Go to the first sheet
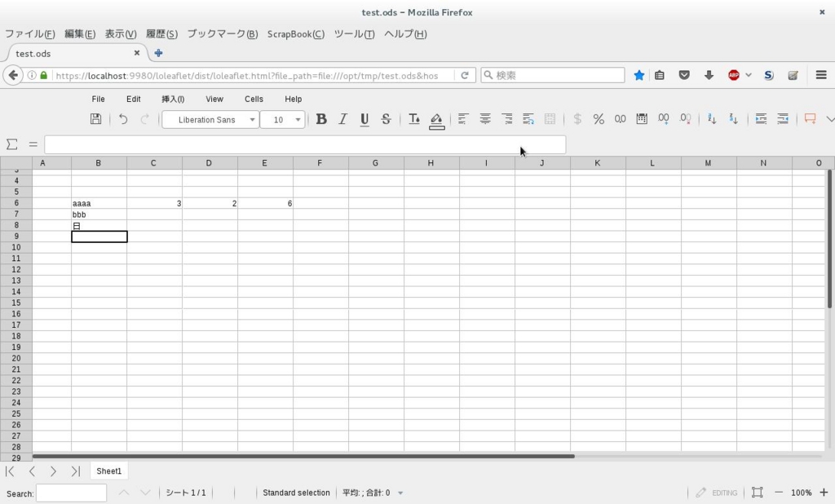This screenshot has height=504, width=835. click(10, 471)
